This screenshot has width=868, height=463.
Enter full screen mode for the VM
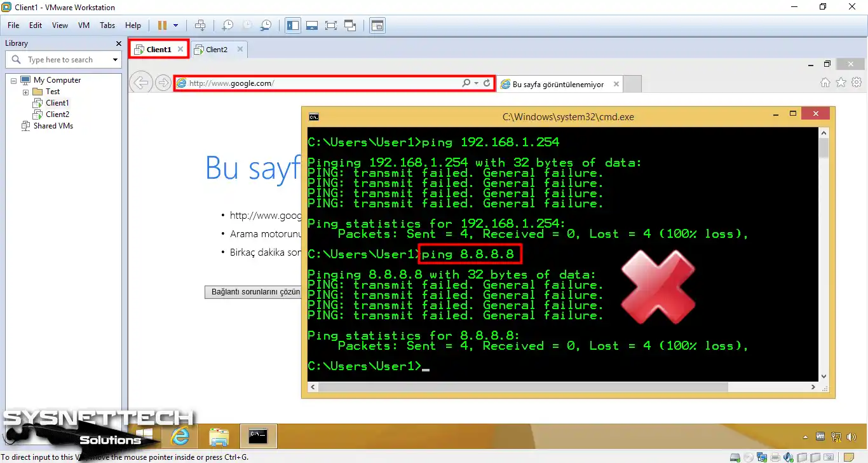pyautogui.click(x=331, y=25)
